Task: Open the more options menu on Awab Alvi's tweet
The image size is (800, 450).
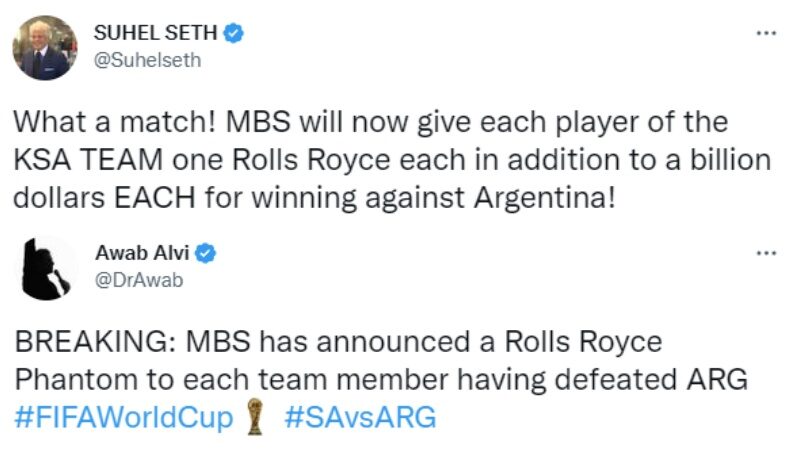Action: 765,253
